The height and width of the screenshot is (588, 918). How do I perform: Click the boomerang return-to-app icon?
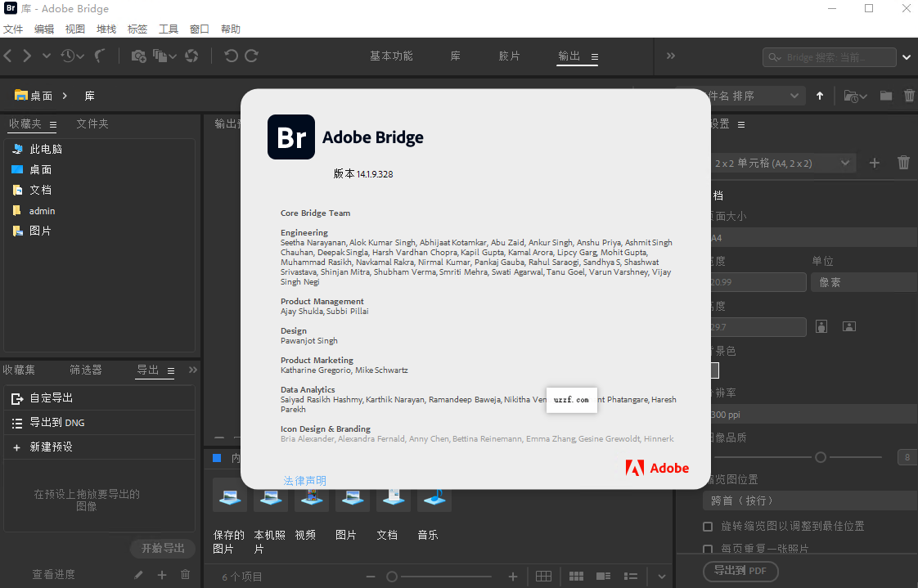click(101, 56)
